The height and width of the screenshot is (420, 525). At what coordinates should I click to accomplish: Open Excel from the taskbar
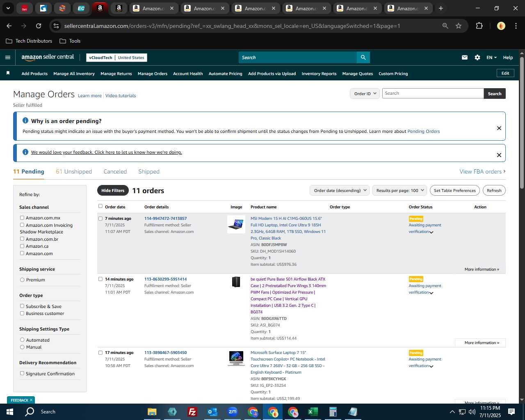313,412
